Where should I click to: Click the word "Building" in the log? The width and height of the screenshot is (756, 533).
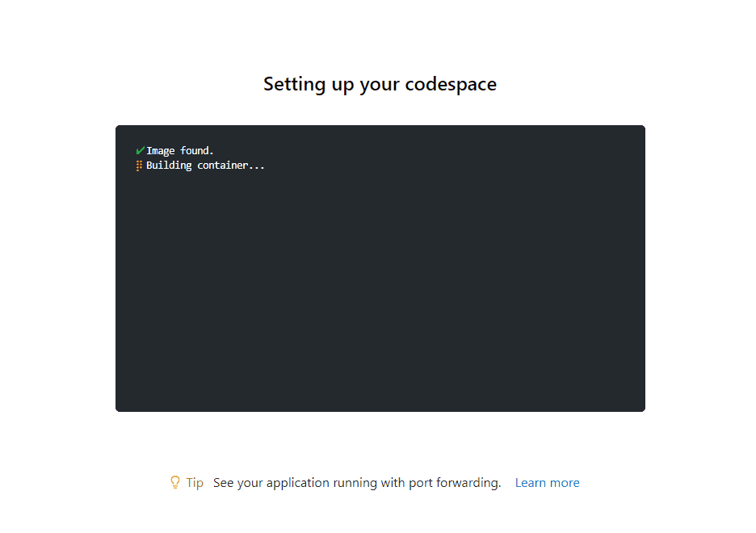click(x=169, y=166)
